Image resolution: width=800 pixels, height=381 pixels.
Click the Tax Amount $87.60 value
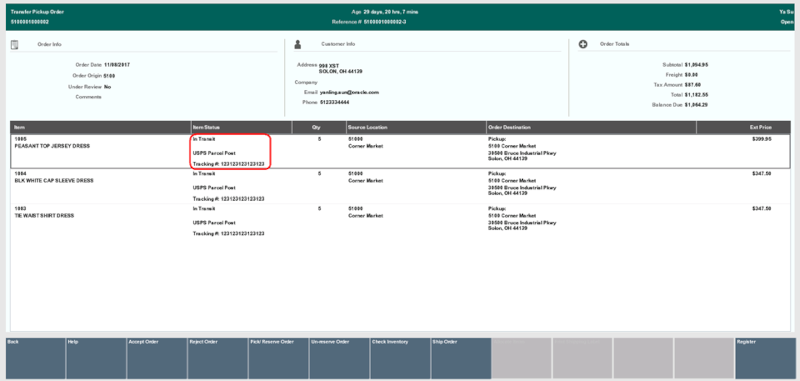tap(693, 85)
